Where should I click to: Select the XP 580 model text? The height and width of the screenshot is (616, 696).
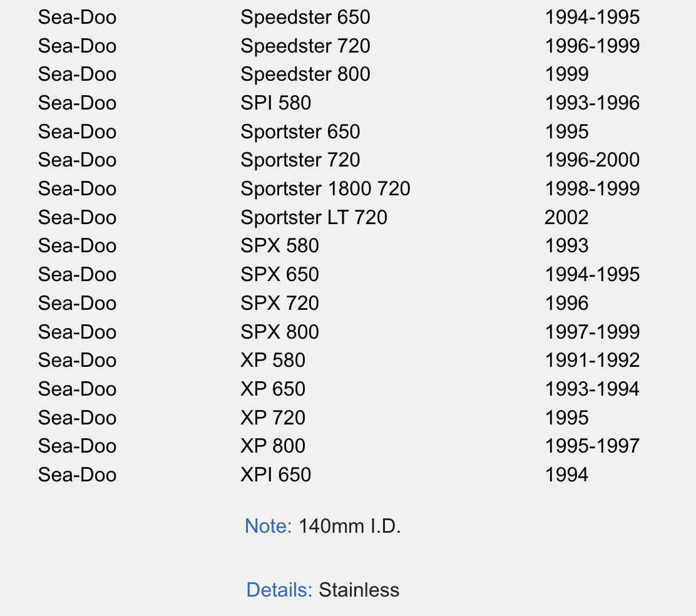click(x=273, y=361)
